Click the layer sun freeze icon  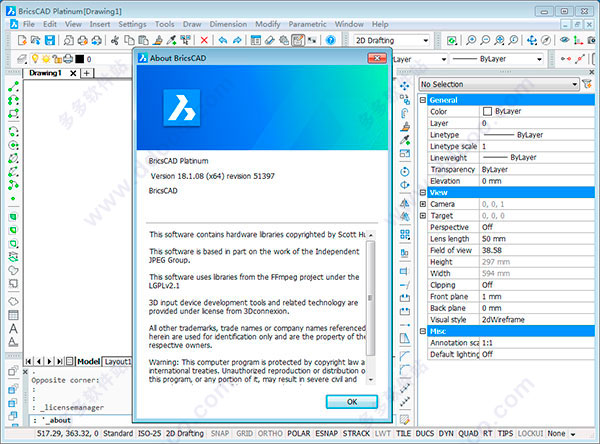(x=46, y=59)
